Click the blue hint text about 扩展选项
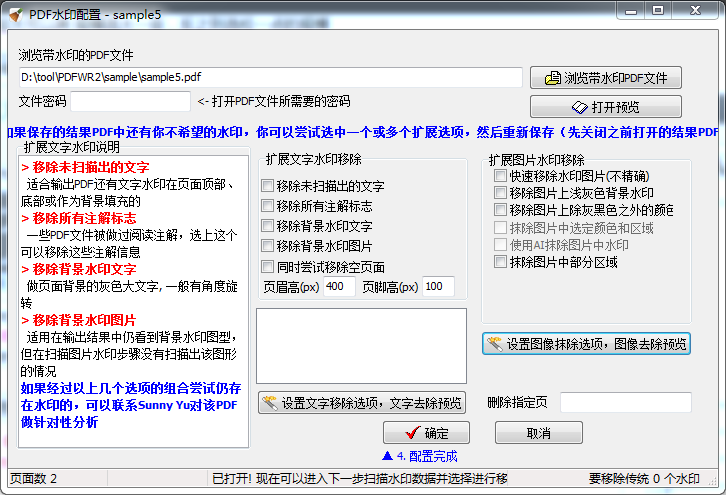The width and height of the screenshot is (726, 495). 363,132
